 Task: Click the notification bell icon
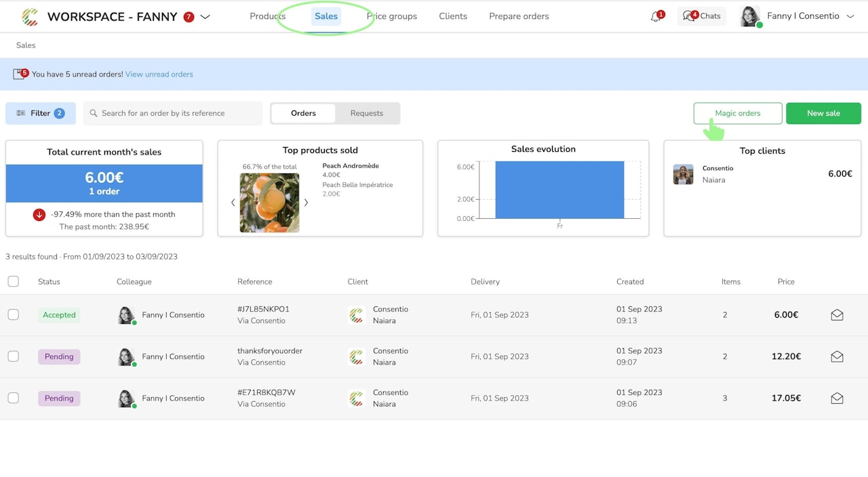tap(655, 17)
